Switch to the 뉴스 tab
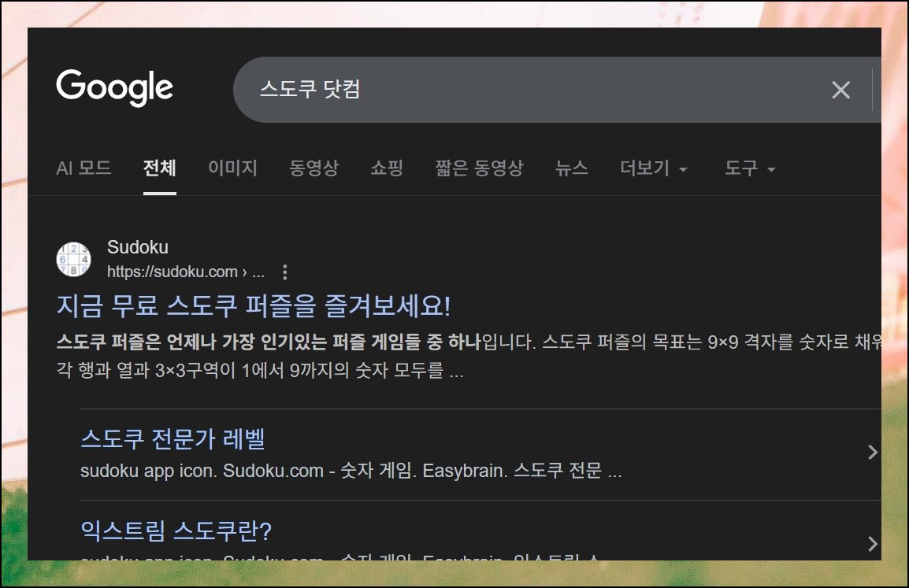Image resolution: width=909 pixels, height=588 pixels. (x=572, y=168)
